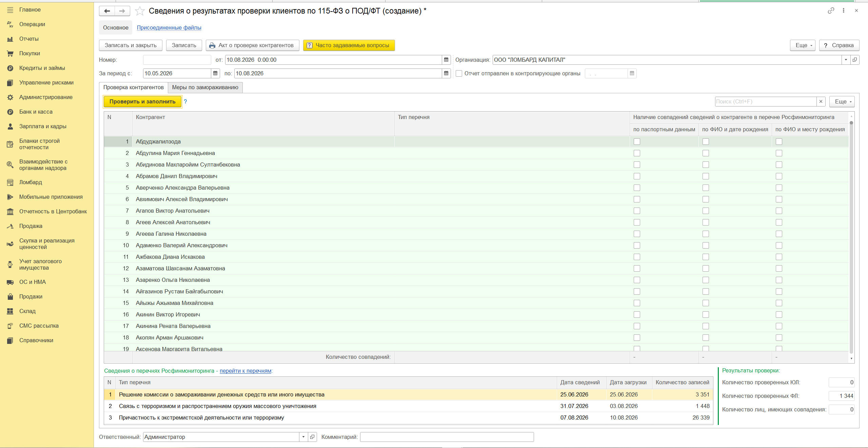Open Кредиты и займы icon
868x448 pixels.
point(10,68)
